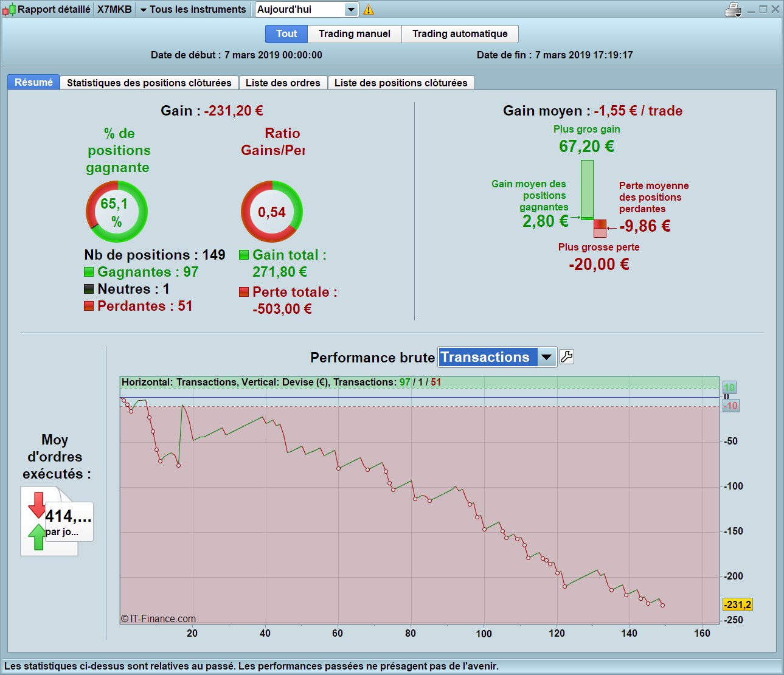The height and width of the screenshot is (675, 784).
Task: Click the Plus gros gain value 67,20 €
Action: pos(586,147)
